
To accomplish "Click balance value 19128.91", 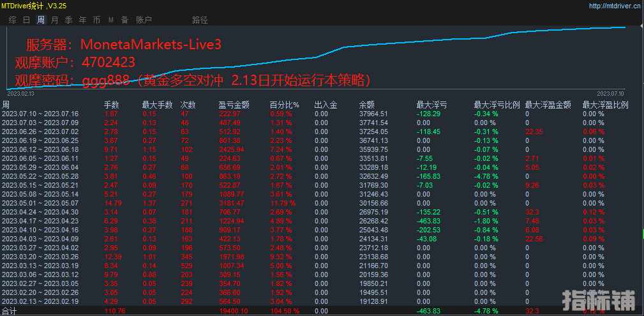I will pos(373,301).
